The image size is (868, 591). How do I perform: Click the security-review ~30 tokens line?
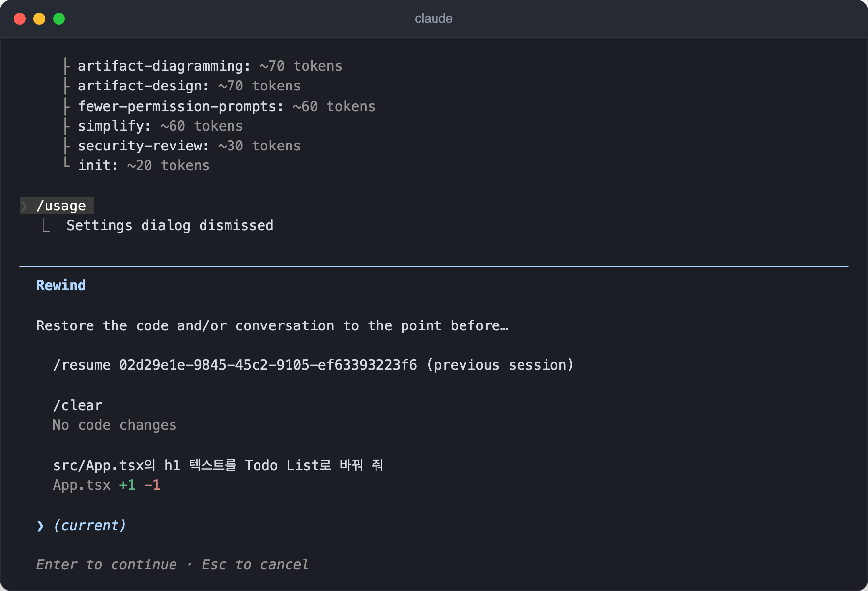(189, 146)
